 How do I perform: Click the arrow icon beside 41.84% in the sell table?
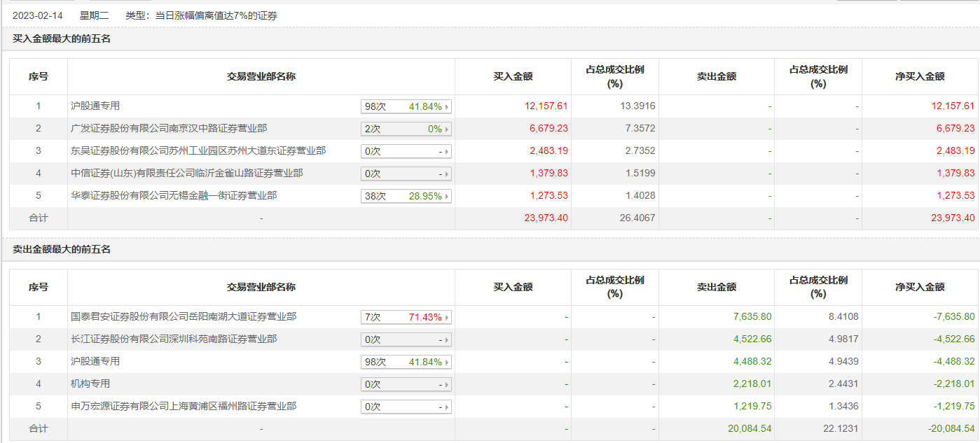point(447,362)
